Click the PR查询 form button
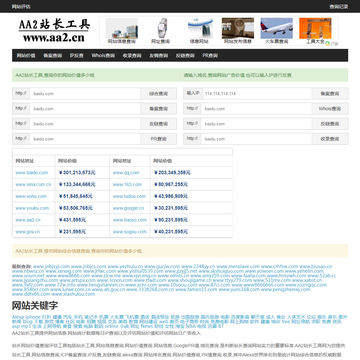Image resolution: width=360 pixels, height=360 pixels. 158,139
